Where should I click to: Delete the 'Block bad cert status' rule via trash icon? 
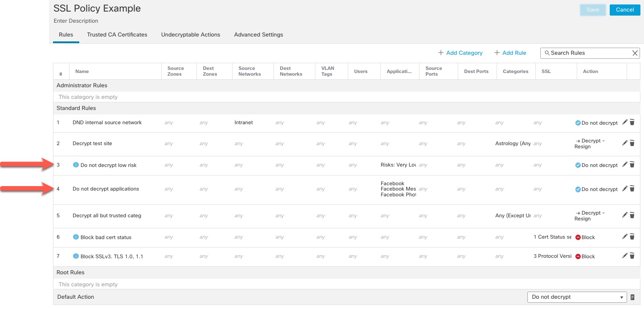pyautogui.click(x=632, y=236)
